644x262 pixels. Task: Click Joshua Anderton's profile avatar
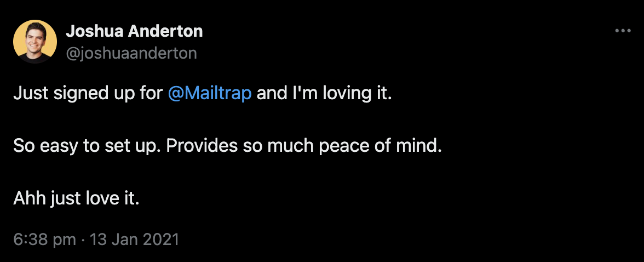[34, 41]
